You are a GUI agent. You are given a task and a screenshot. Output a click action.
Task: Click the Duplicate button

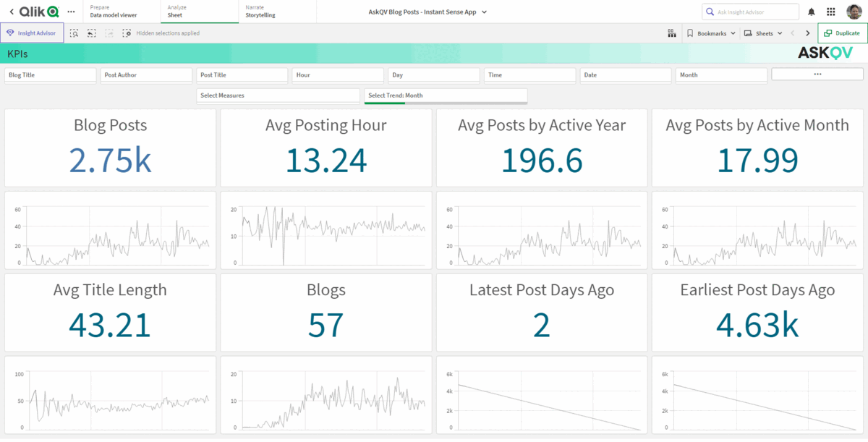click(842, 33)
